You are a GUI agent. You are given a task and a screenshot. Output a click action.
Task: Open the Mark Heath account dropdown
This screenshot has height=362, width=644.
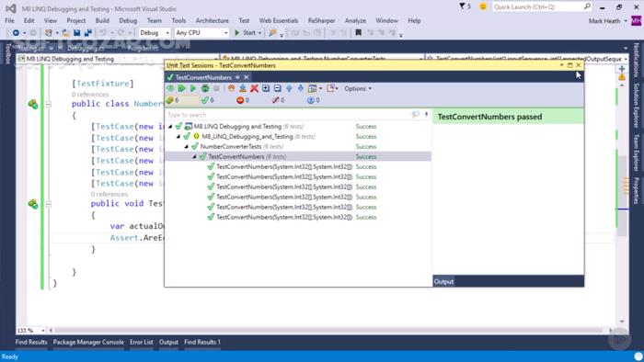pos(607,21)
